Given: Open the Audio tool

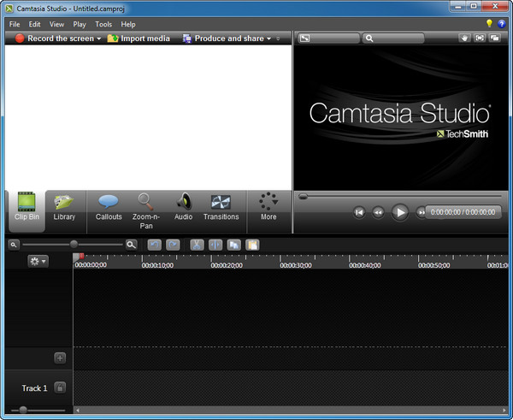Looking at the screenshot, I should 183,207.
